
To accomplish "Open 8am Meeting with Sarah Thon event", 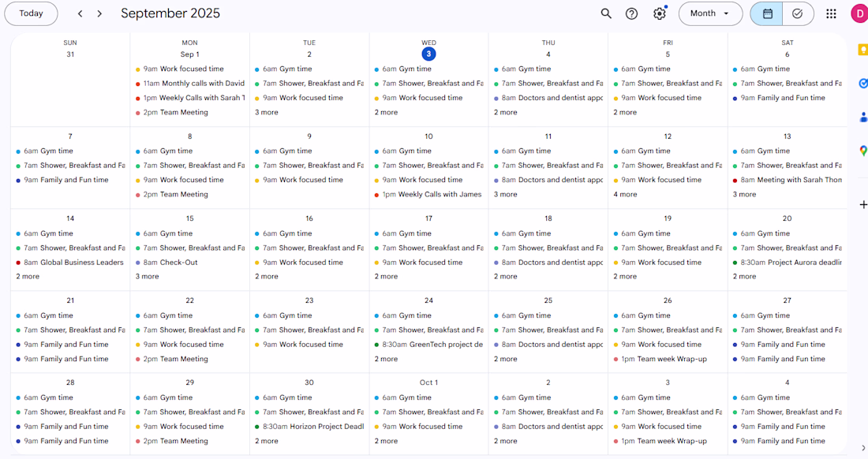I will [x=788, y=180].
